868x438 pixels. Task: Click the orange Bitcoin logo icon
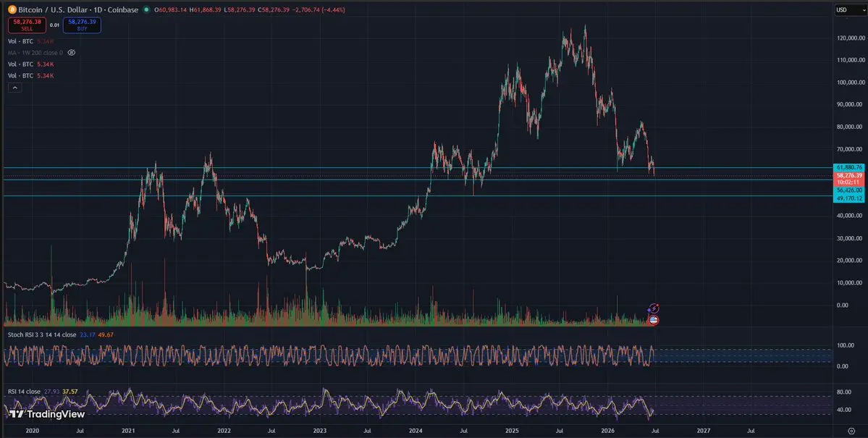click(x=12, y=10)
